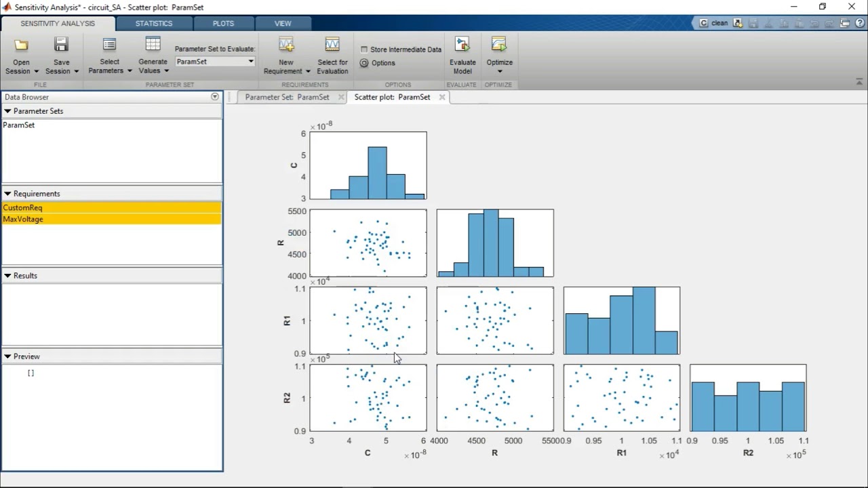Open the Optimize tool

(x=499, y=54)
